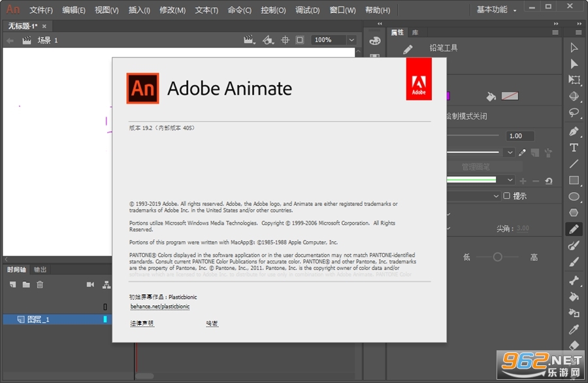Viewport: 588px width, 383px height.
Task: Click the edit stroke style pencil icon
Action: coord(522,152)
